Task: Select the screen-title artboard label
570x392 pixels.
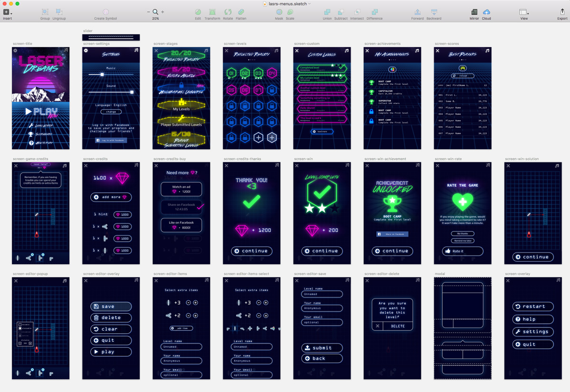Action: pyautogui.click(x=22, y=44)
